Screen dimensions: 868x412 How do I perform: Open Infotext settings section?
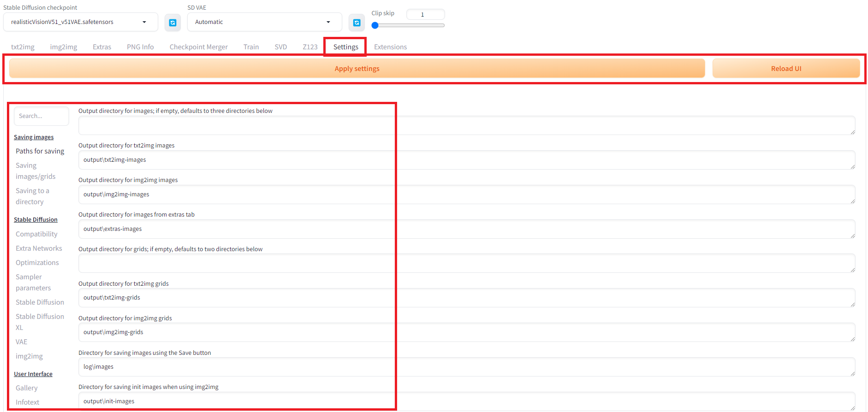[x=28, y=402]
